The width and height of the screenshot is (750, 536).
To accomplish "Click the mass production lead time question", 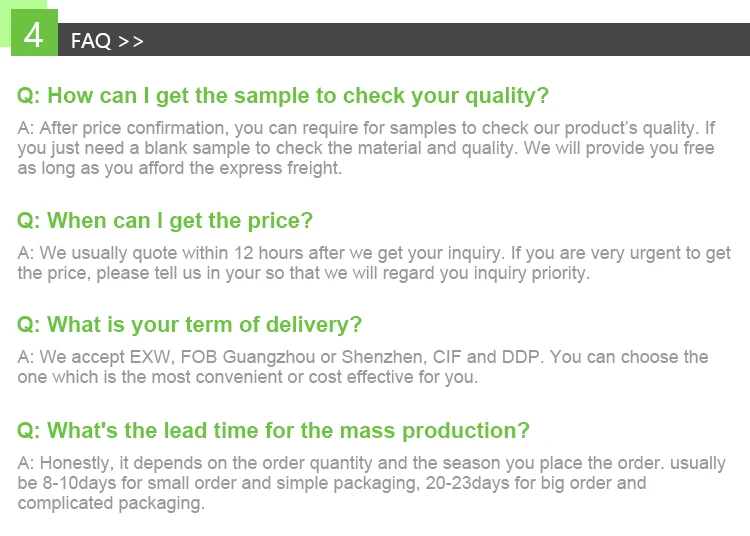I will pos(273,431).
